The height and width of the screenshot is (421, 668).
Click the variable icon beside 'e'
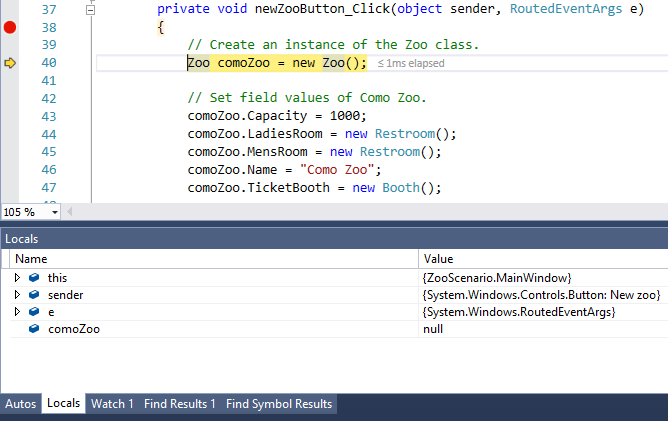pos(34,312)
